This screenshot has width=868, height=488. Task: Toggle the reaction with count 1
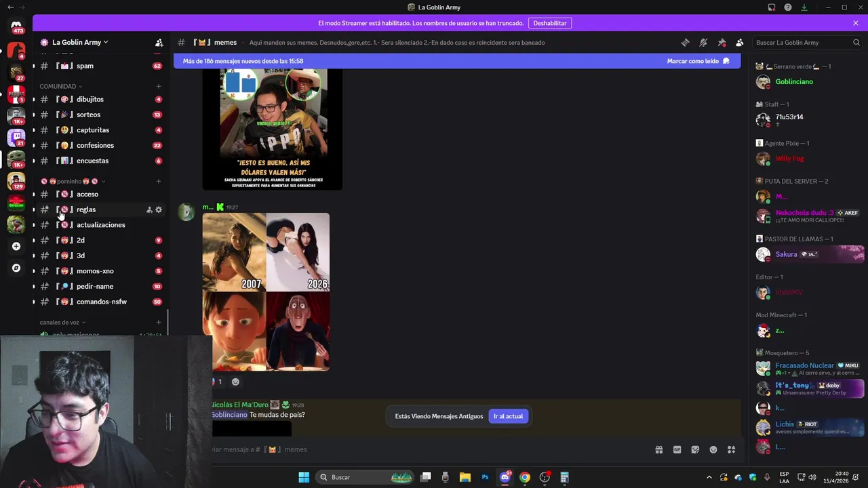pyautogui.click(x=218, y=382)
